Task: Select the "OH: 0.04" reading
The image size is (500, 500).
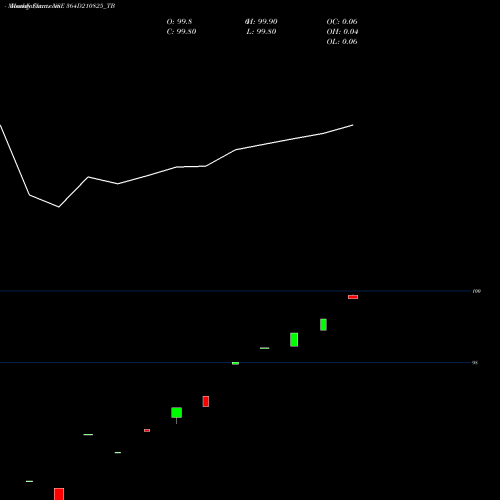Action: [342, 32]
